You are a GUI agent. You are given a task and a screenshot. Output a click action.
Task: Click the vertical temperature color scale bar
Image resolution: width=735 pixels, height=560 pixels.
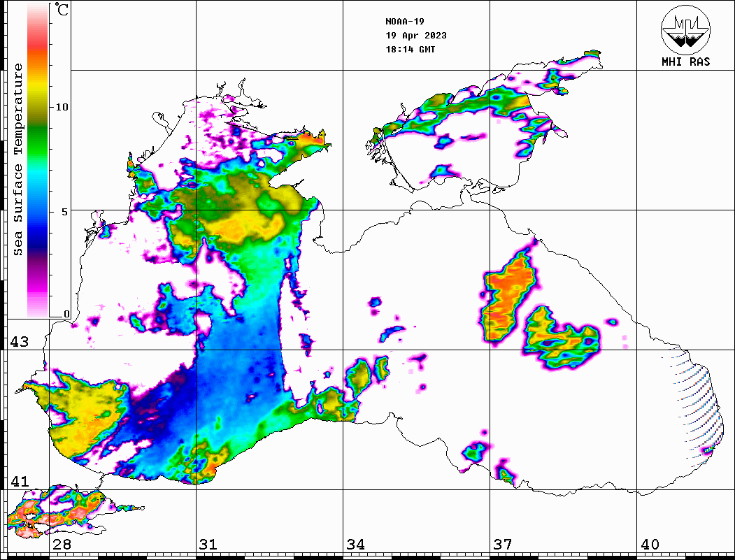pyautogui.click(x=37, y=161)
